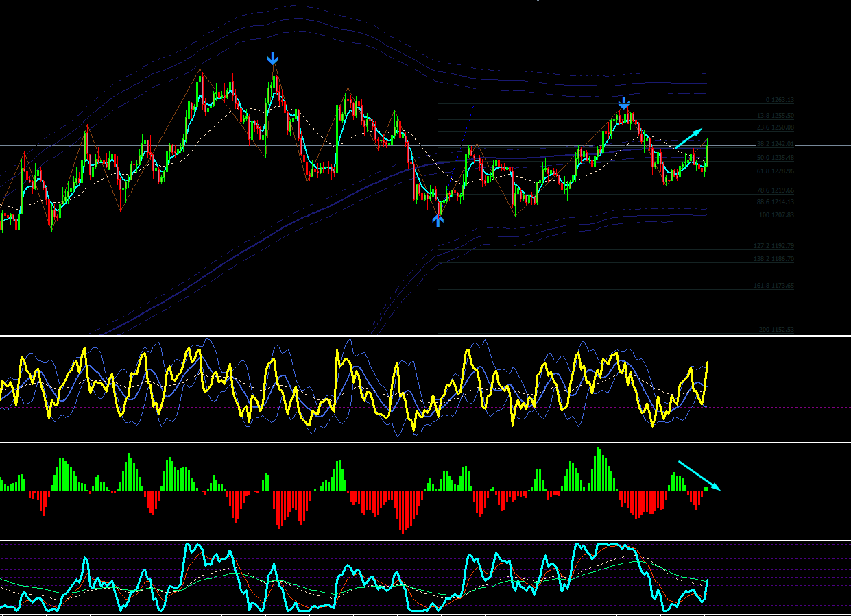
Task: Click the 78.6 1219.66 level label
Action: (x=776, y=190)
